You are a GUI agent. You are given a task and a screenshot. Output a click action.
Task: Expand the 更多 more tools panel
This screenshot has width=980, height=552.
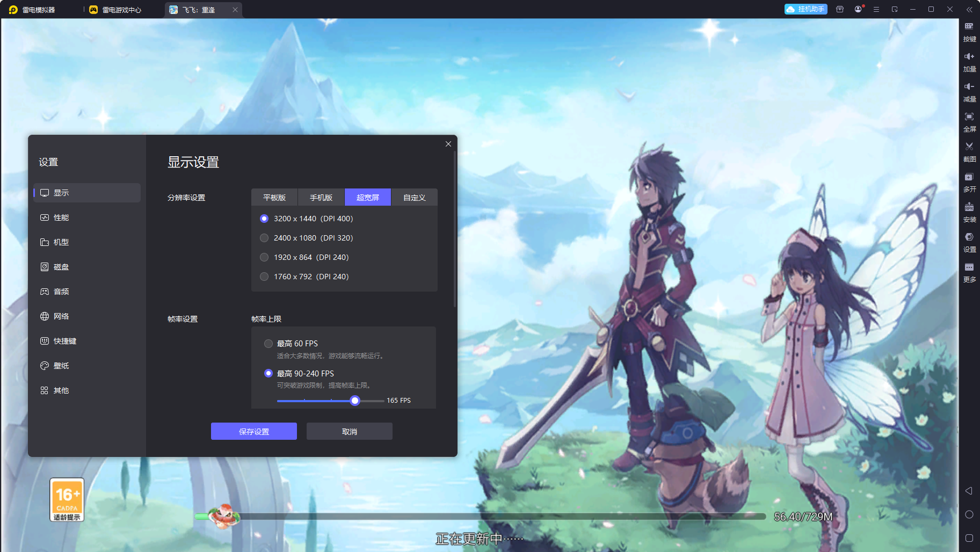[x=969, y=271]
